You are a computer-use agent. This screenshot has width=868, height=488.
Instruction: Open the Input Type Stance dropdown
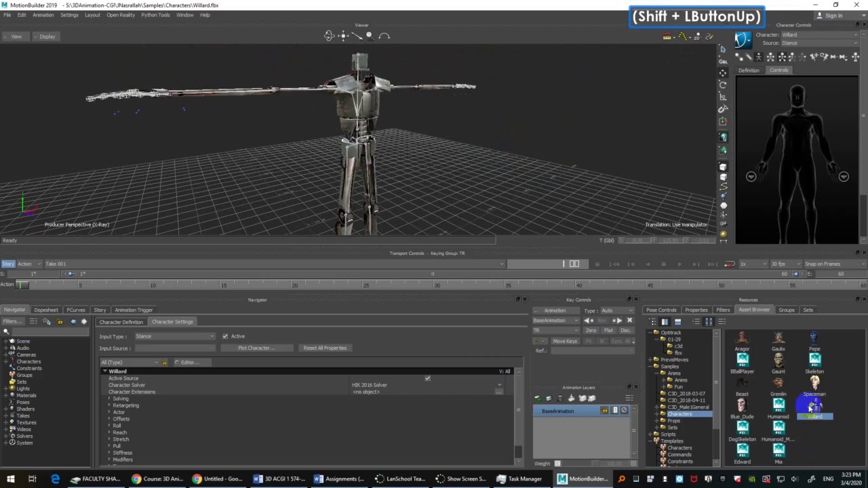[175, 336]
